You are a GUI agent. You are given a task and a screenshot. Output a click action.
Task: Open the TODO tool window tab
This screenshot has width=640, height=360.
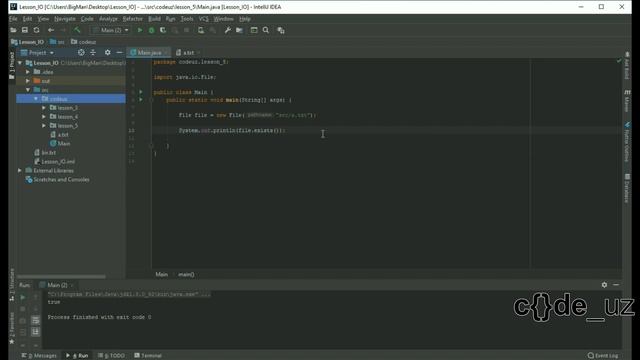111,356
